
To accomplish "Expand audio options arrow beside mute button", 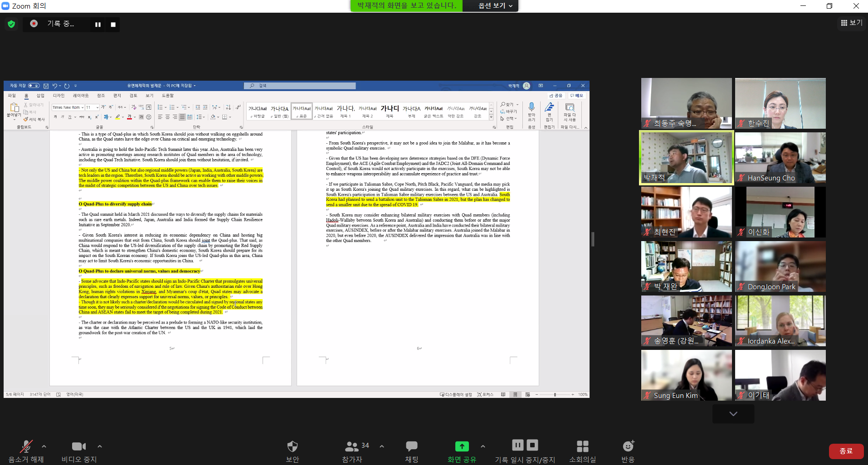I will point(44,446).
